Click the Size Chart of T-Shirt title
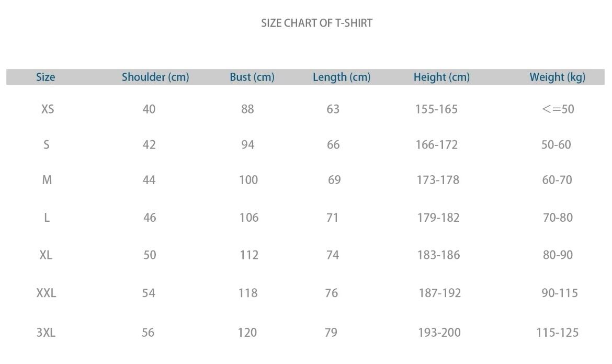 (x=317, y=23)
